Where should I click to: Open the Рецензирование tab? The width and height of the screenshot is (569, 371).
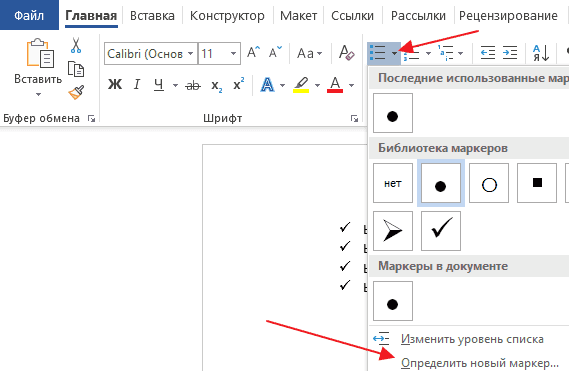[508, 16]
